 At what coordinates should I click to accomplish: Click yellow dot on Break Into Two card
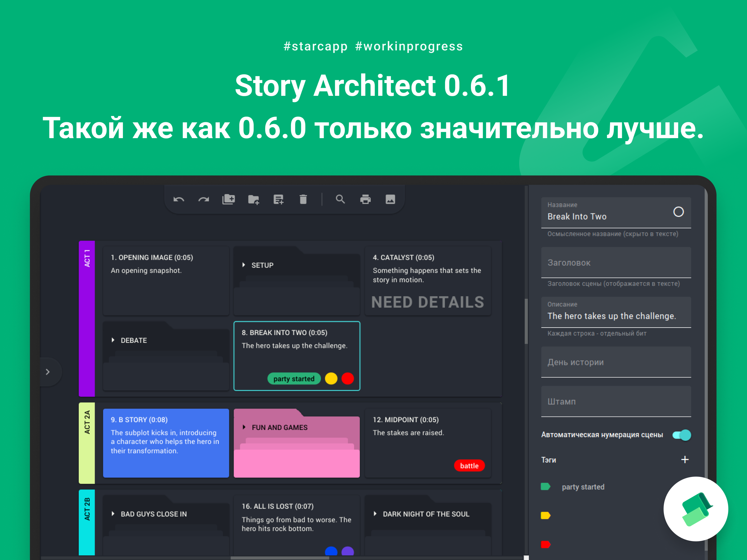(x=331, y=378)
